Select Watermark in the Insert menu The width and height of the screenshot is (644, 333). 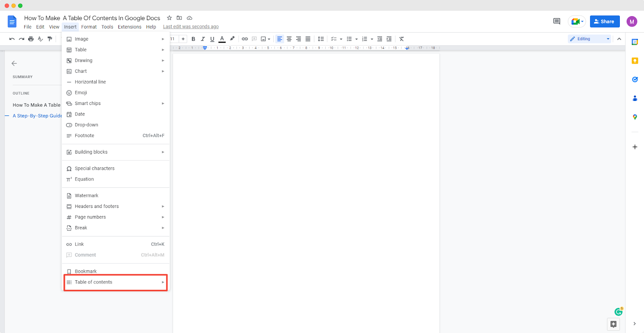[x=116, y=195]
